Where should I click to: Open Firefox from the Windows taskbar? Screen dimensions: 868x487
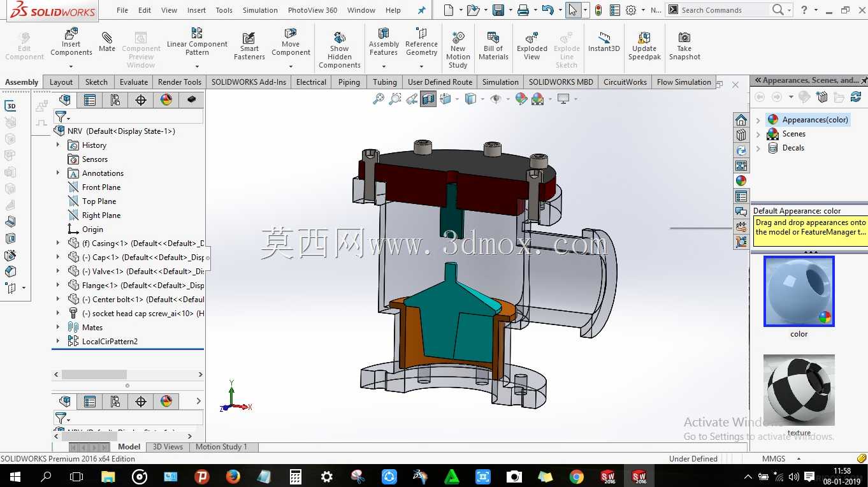pos(233,476)
